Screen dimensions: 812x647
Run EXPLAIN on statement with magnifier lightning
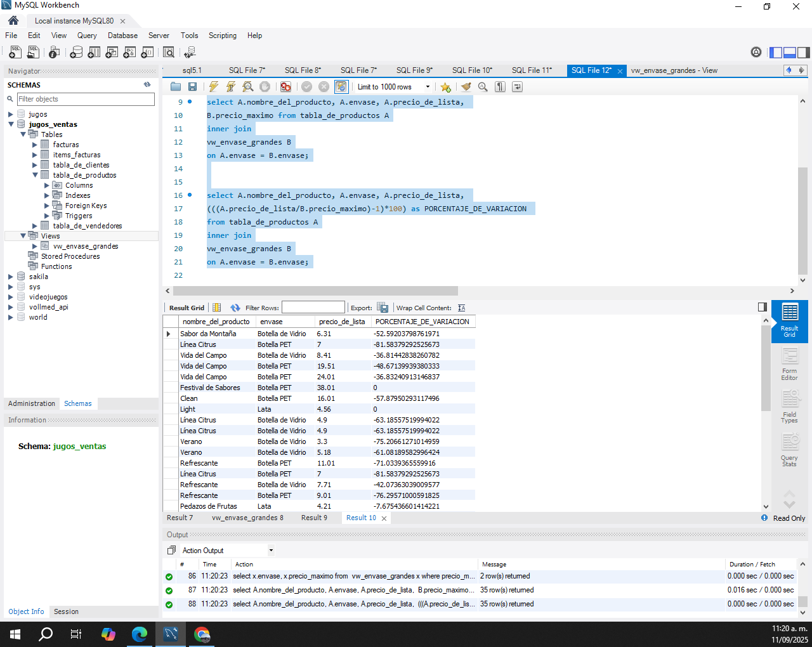[x=248, y=87]
